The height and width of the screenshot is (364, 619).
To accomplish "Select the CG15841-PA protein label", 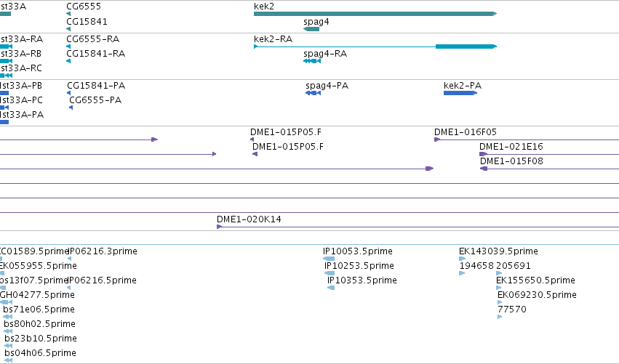I will point(96,86).
